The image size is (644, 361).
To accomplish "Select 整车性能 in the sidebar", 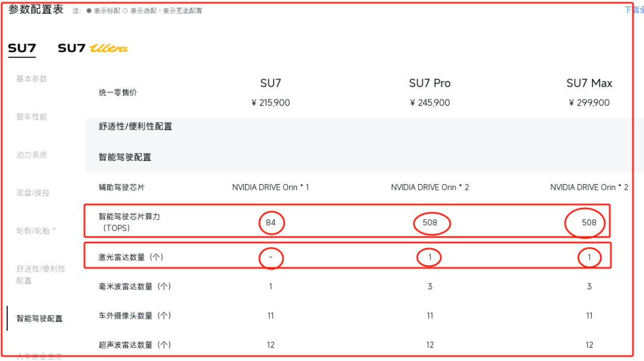I will click(32, 117).
